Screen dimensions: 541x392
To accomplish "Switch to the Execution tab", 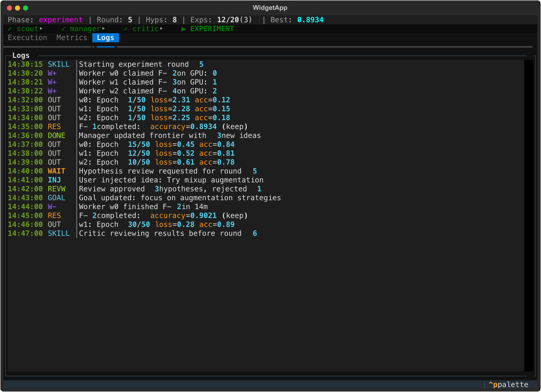I will pyautogui.click(x=27, y=38).
